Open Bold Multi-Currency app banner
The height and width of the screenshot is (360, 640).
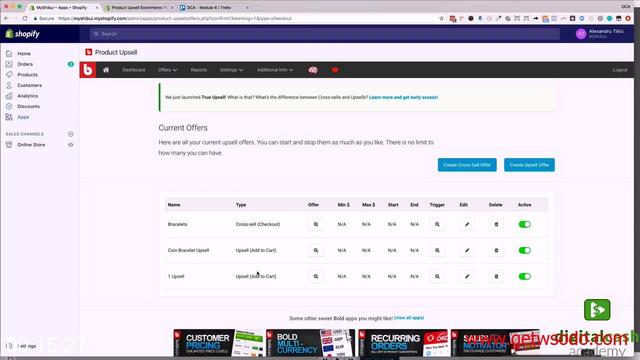coord(311,343)
